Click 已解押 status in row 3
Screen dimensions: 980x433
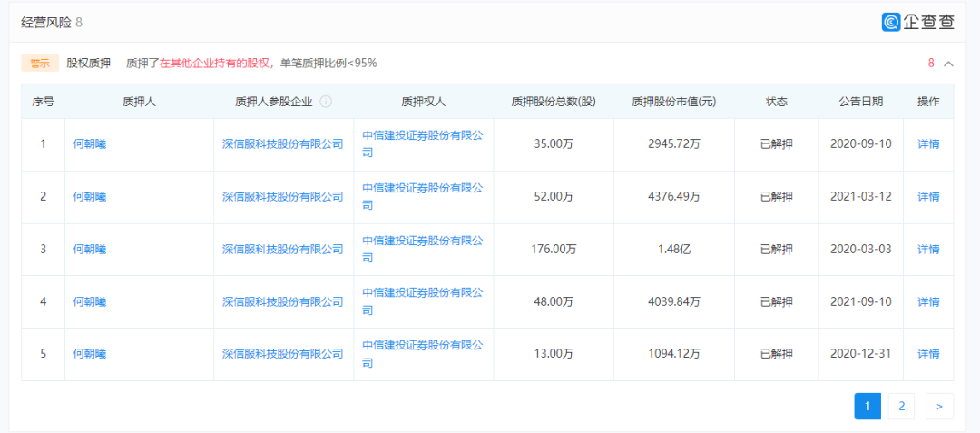[x=776, y=249]
